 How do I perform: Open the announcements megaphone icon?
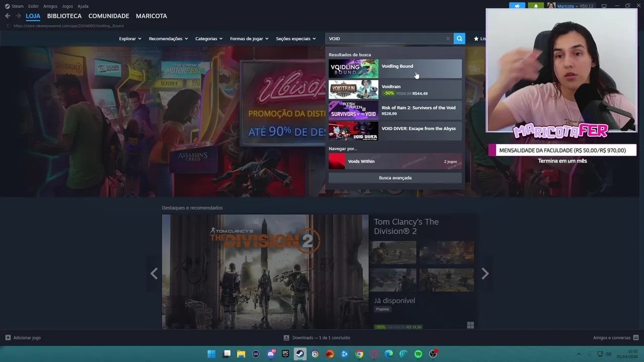[517, 6]
